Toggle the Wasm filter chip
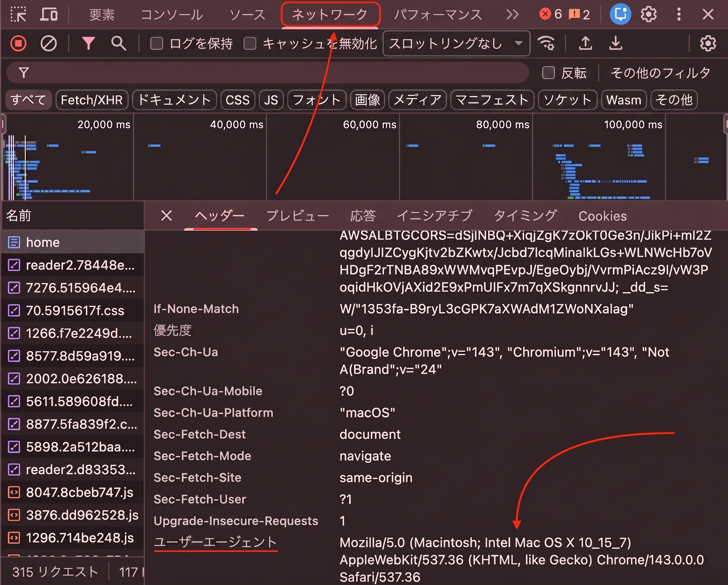Image resolution: width=728 pixels, height=585 pixels. tap(624, 100)
